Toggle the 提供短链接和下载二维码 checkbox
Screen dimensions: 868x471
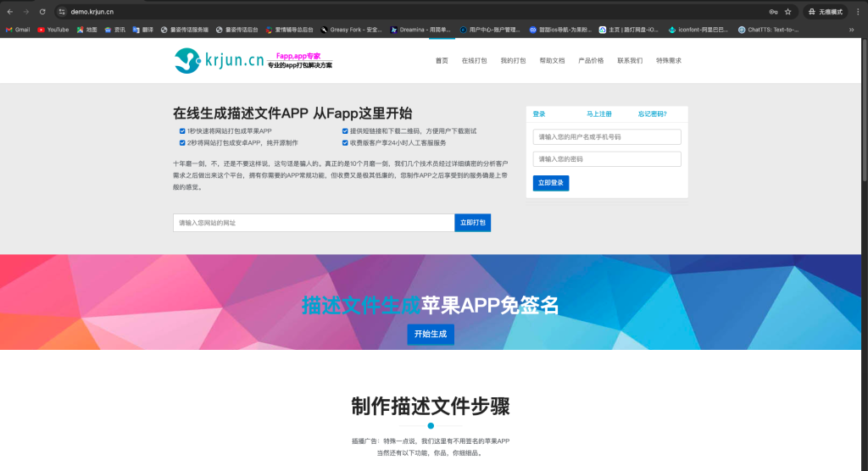[x=345, y=131]
